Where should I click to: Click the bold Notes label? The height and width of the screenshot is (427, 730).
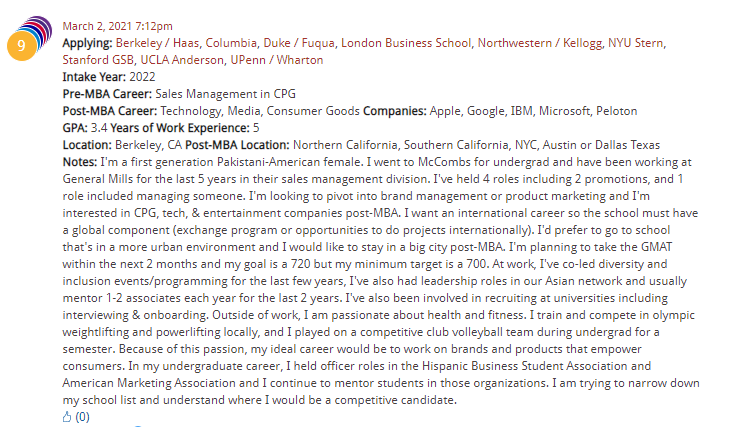(80, 160)
